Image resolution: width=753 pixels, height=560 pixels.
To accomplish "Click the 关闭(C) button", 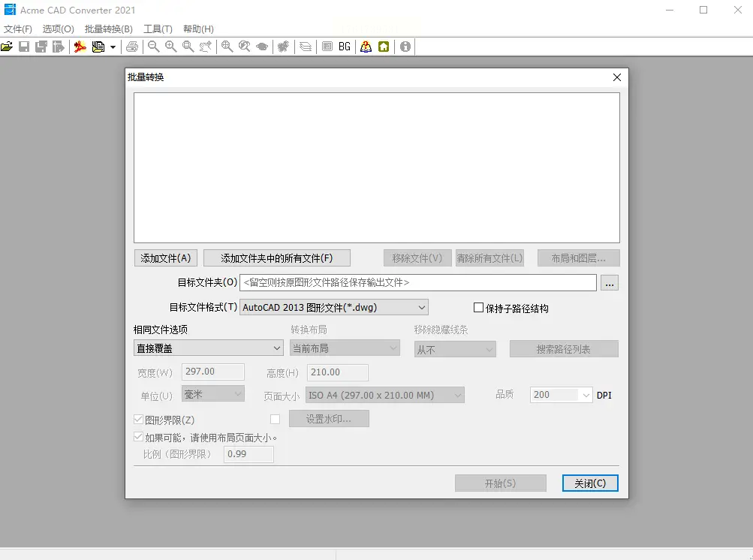I will click(590, 483).
